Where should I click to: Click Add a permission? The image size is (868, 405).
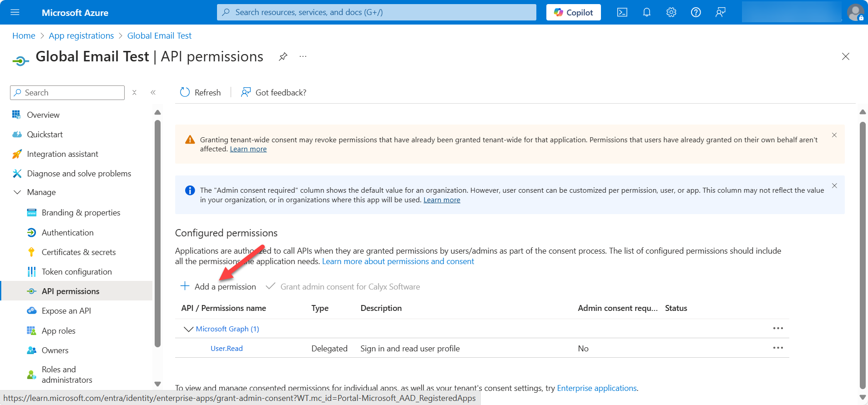tap(218, 287)
